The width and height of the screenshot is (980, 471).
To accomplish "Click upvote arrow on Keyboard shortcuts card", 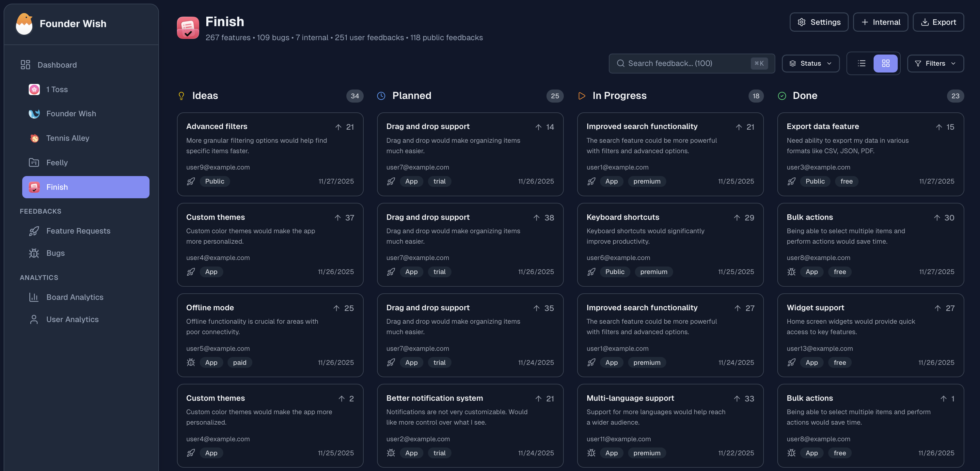I will pyautogui.click(x=737, y=218).
